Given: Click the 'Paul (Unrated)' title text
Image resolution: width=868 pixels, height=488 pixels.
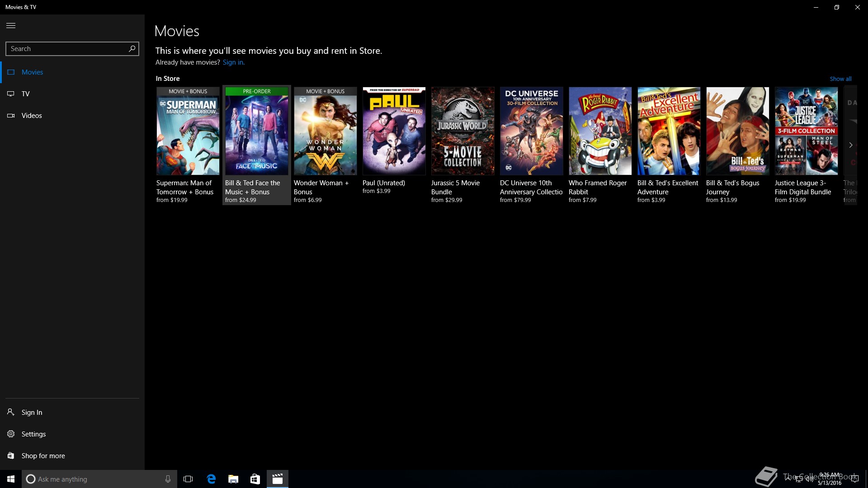Looking at the screenshot, I should (x=384, y=183).
